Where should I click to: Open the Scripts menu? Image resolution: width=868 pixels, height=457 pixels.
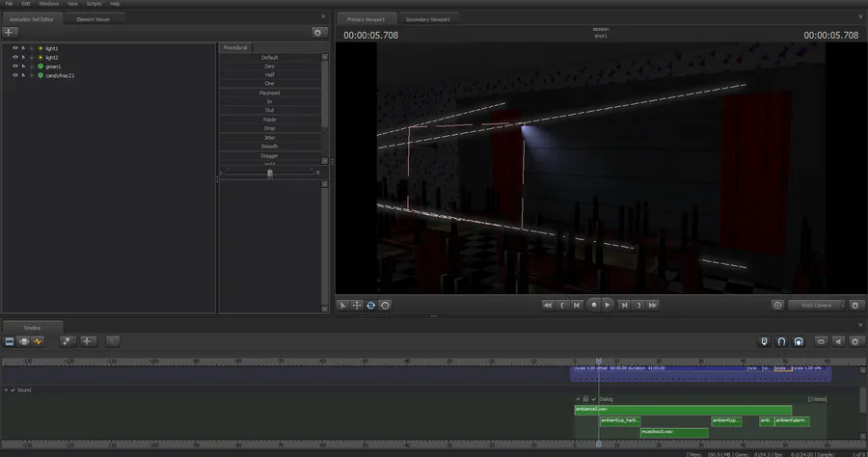94,4
